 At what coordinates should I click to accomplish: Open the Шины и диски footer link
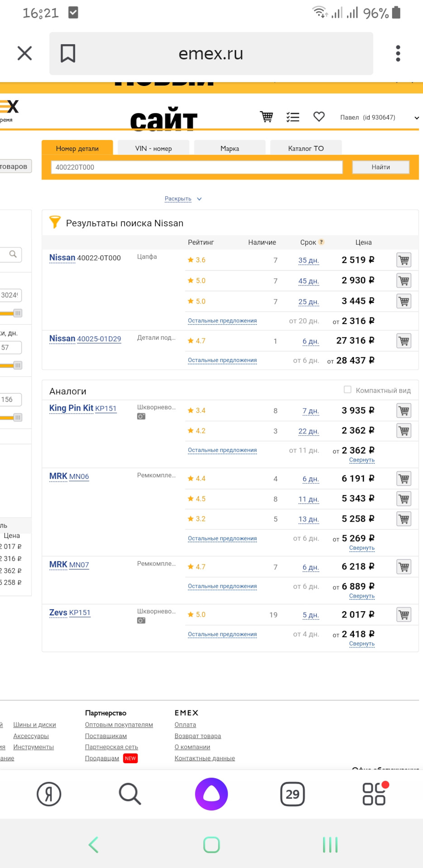tap(34, 725)
